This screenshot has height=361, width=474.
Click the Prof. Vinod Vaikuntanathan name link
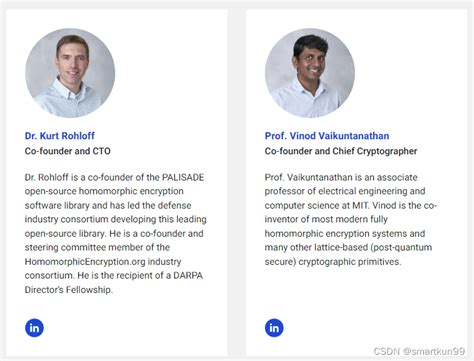point(327,136)
